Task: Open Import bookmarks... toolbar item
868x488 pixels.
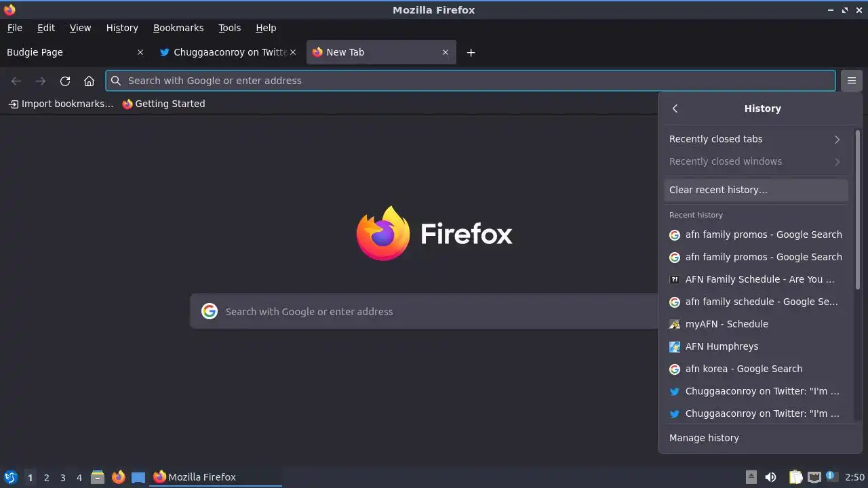Action: 61,104
